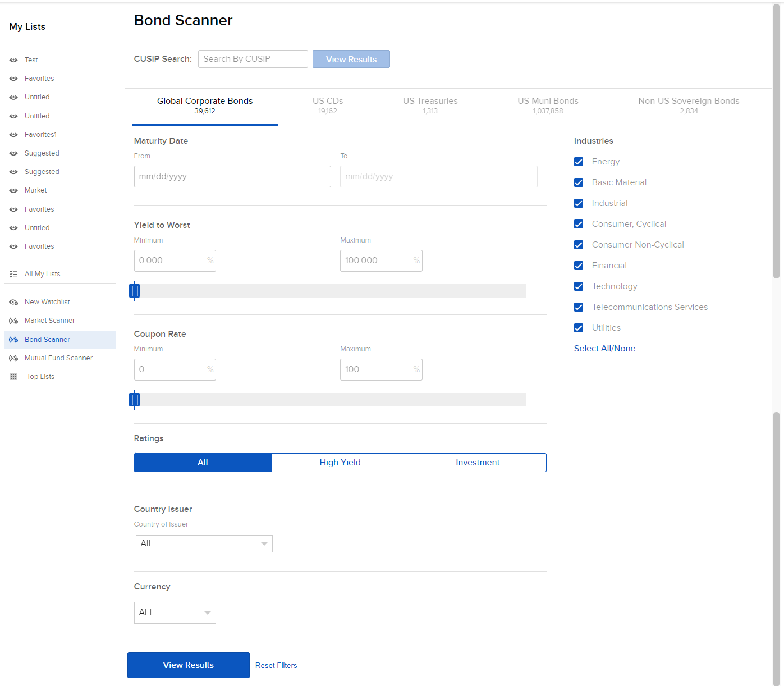Switch to the US Treasuries tab
This screenshot has width=784, height=686.
pyautogui.click(x=430, y=105)
